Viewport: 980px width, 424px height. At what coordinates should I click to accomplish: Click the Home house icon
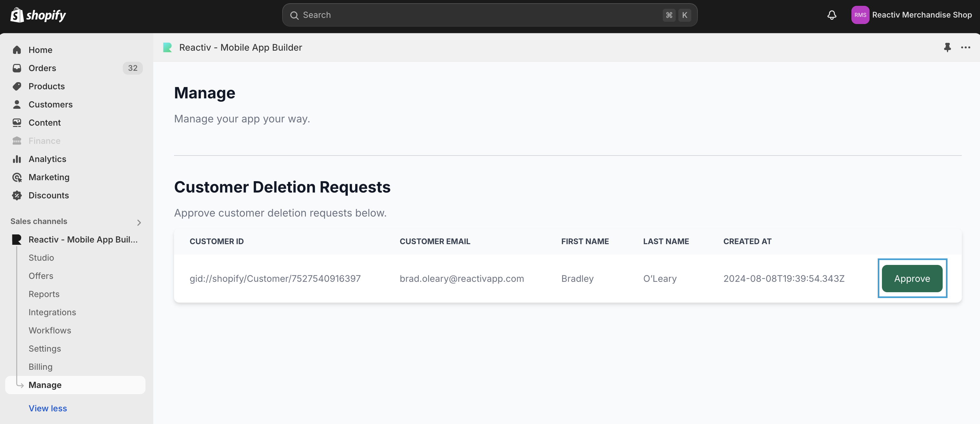pos(17,50)
